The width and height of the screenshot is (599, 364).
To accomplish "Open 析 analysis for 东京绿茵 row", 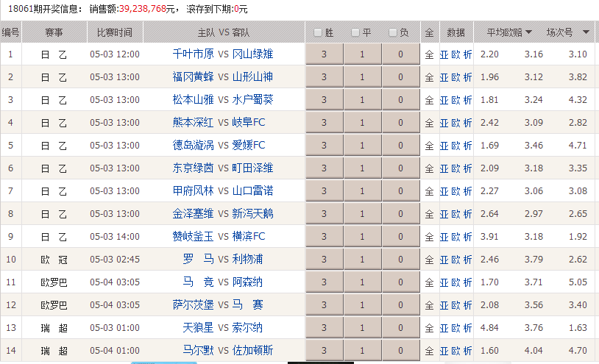I will coord(467,168).
